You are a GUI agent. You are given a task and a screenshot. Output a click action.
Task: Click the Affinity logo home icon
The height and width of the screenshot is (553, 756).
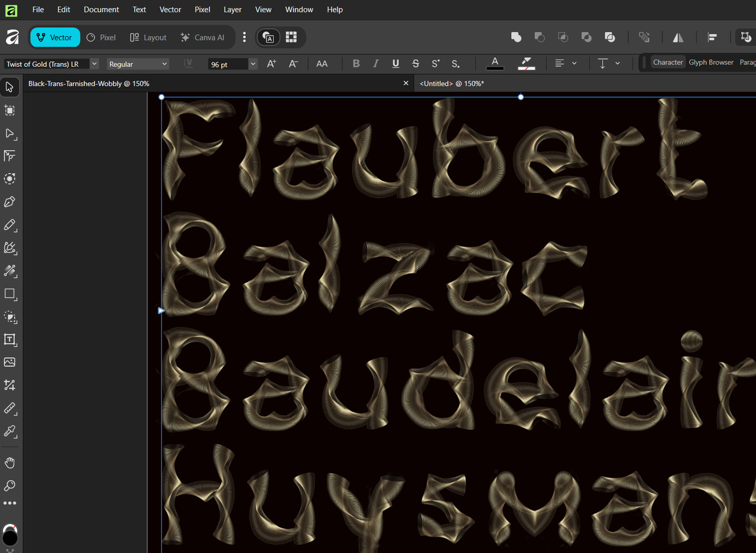[12, 37]
